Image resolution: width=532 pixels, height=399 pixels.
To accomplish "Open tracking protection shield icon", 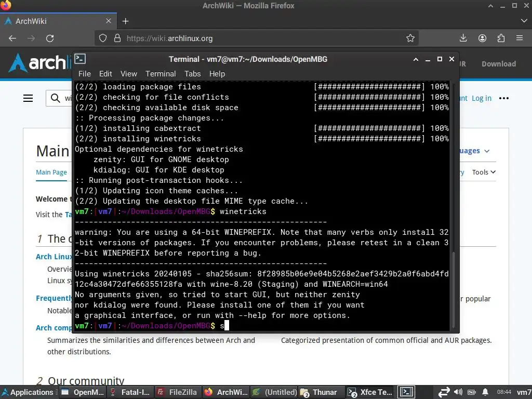I will (x=103, y=38).
